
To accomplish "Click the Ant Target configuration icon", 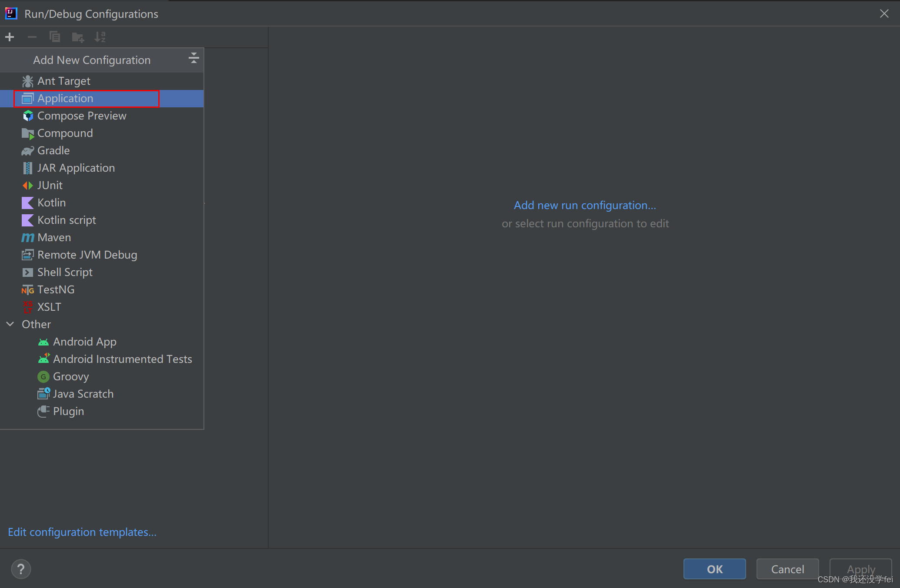I will [27, 80].
